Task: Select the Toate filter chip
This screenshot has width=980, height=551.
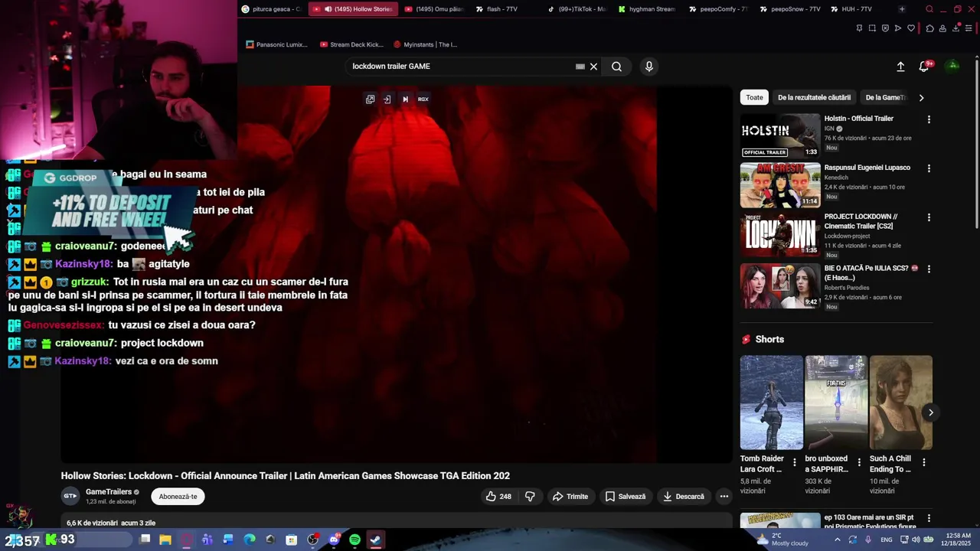Action: 755,97
